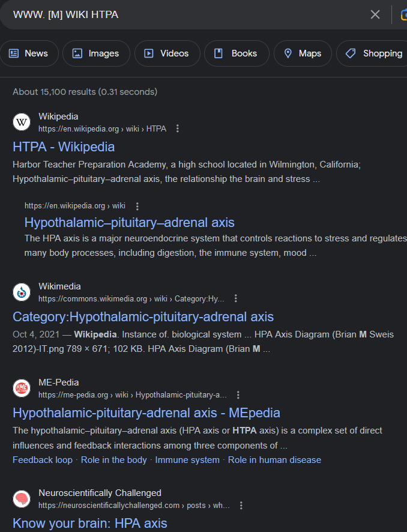The image size is (407, 532).
Task: Click the 'About 15,100 results' count text
Action: click(85, 92)
